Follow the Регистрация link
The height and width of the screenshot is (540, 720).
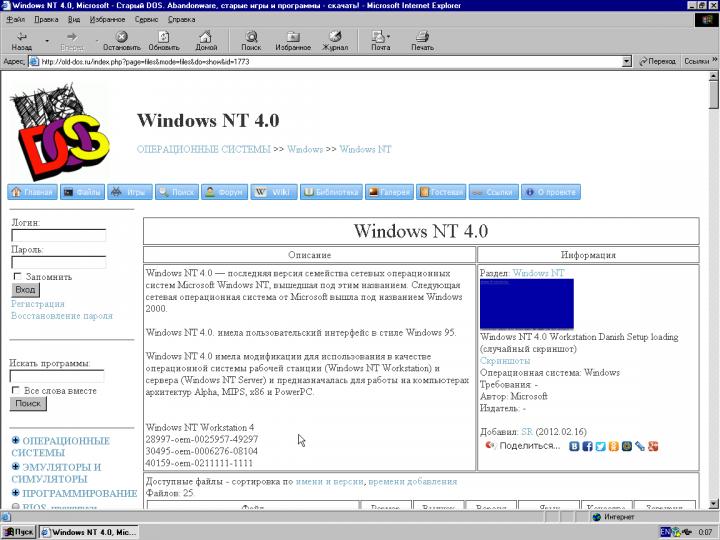[38, 304]
